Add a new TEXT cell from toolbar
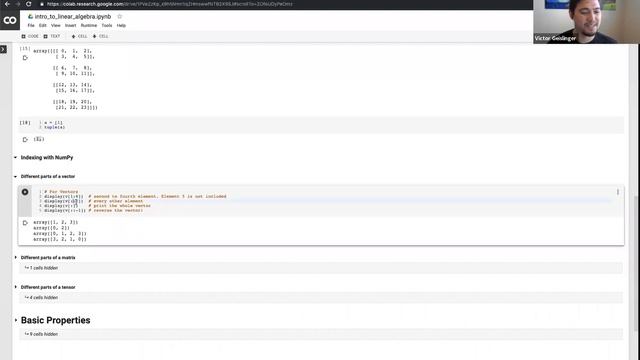The height and width of the screenshot is (360, 640). pyautogui.click(x=52, y=36)
